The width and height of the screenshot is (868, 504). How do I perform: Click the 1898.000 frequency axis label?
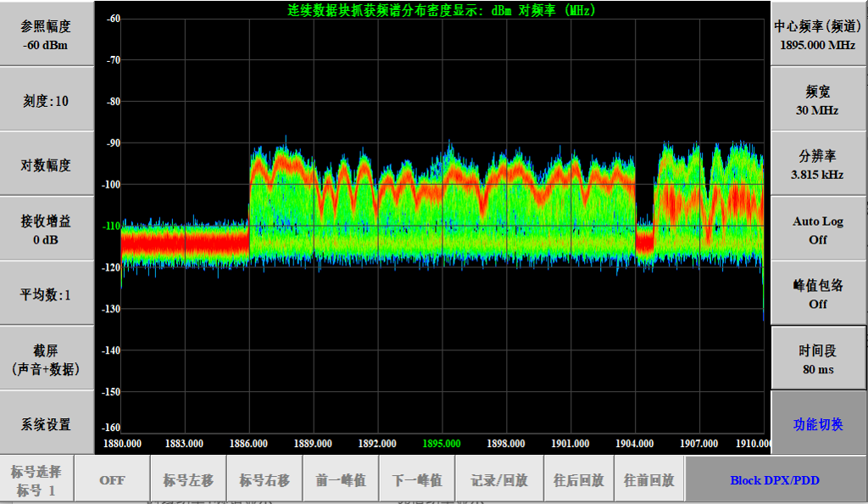(506, 444)
